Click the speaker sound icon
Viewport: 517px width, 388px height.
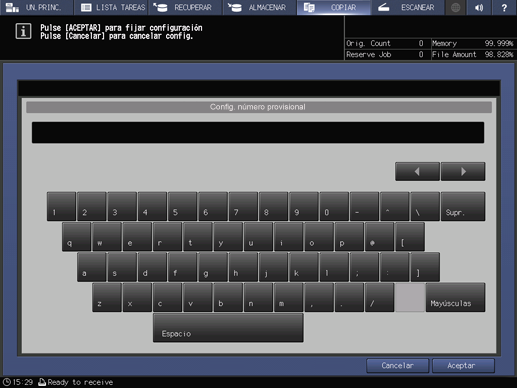pos(479,7)
